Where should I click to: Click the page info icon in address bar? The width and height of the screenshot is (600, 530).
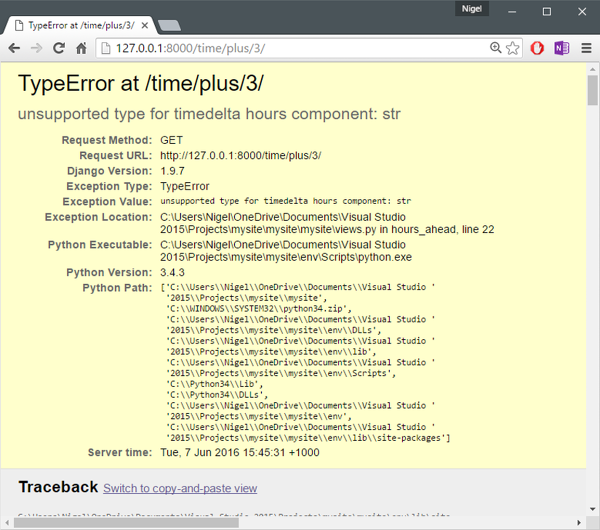click(x=106, y=48)
